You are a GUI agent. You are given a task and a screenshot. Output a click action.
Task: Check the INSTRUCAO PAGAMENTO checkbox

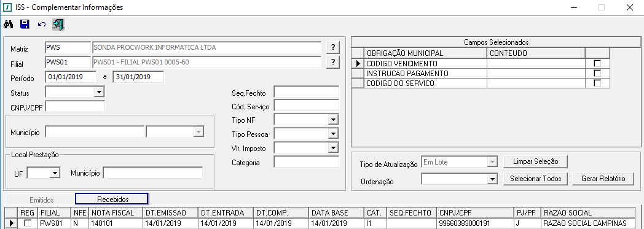click(597, 74)
